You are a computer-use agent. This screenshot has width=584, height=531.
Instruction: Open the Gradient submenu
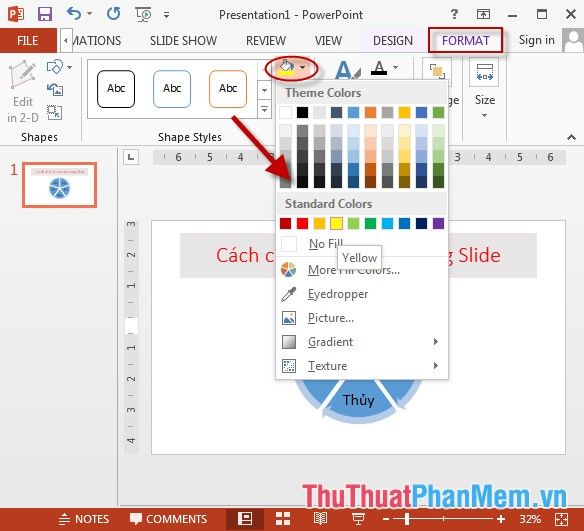[x=361, y=342]
